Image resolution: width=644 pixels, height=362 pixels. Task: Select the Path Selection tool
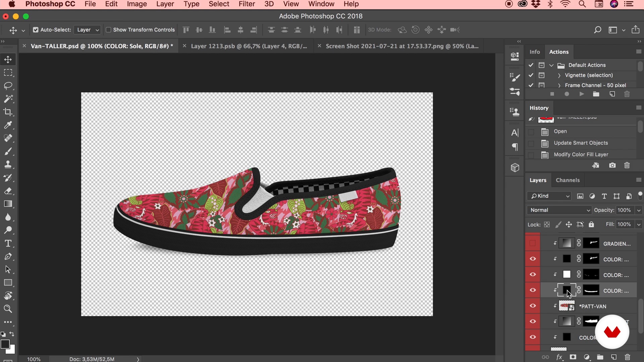click(x=8, y=269)
